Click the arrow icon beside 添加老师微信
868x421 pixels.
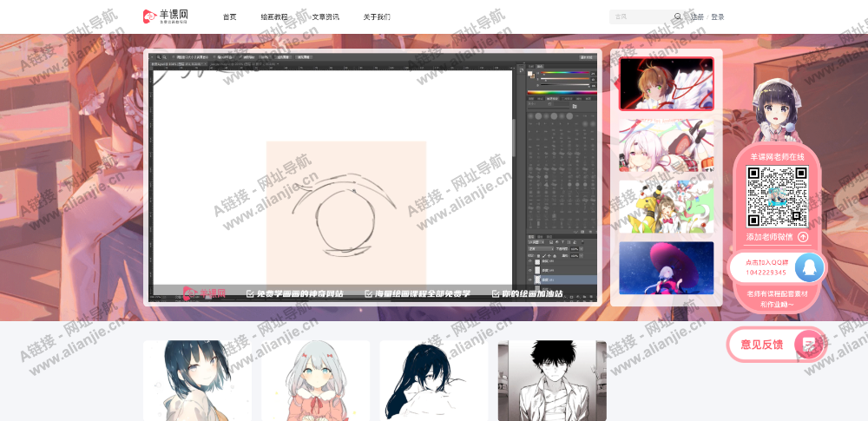tap(803, 237)
